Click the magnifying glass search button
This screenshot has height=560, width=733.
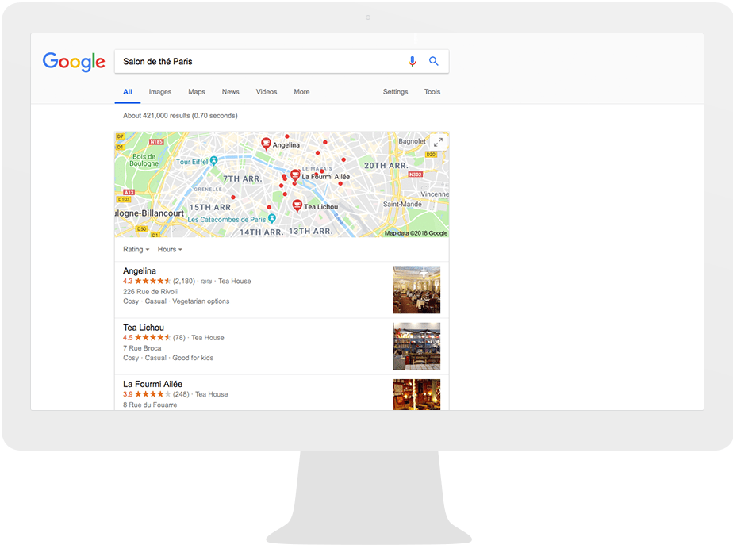click(434, 61)
